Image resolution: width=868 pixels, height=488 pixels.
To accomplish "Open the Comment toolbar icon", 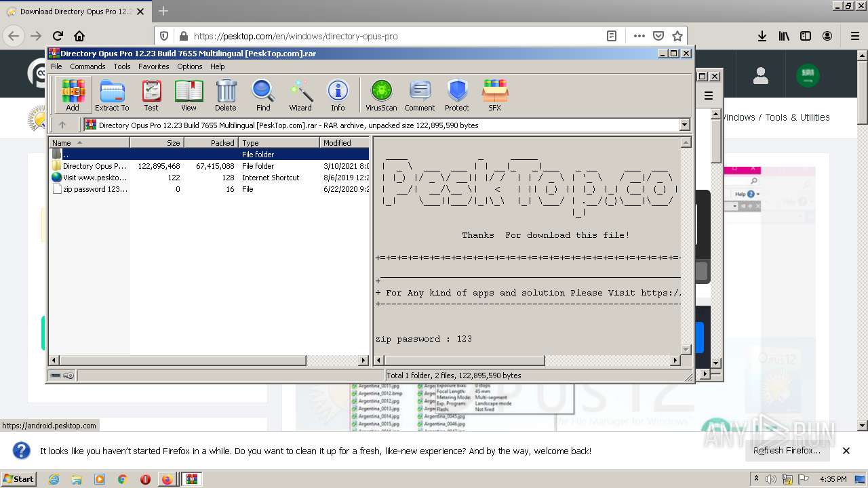I will (420, 95).
